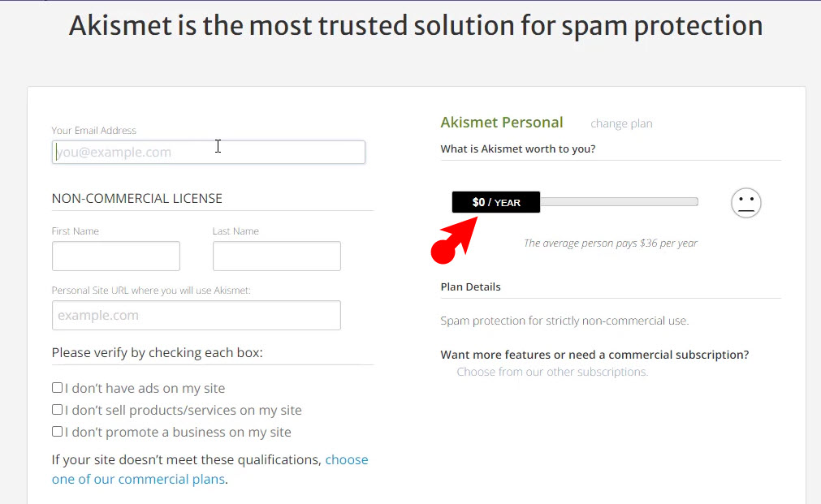
Task: Open the commercial plans link
Action: 210,469
